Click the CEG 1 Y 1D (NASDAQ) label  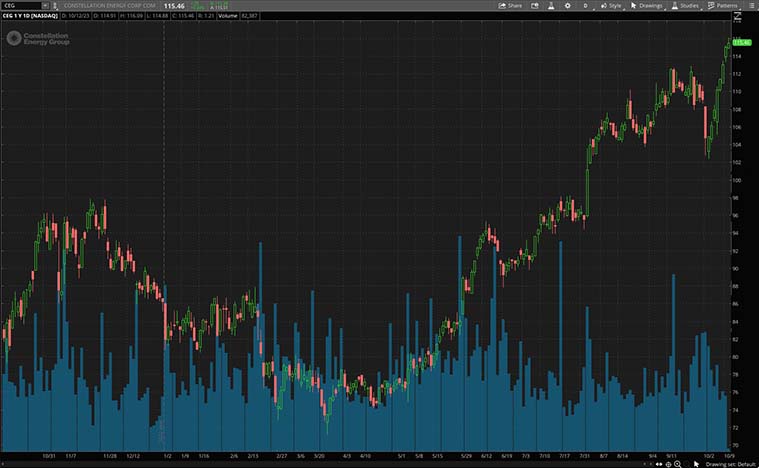[x=30, y=16]
